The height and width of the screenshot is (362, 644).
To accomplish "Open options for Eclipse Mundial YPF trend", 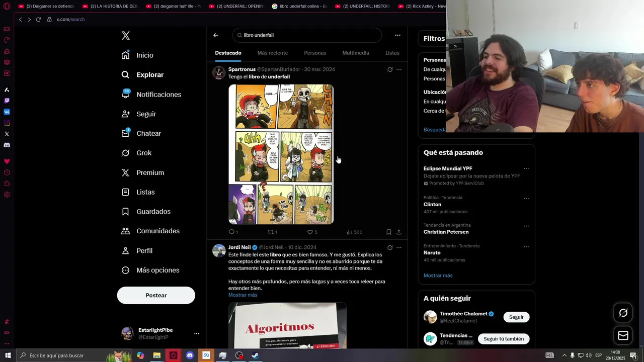I will pyautogui.click(x=526, y=168).
